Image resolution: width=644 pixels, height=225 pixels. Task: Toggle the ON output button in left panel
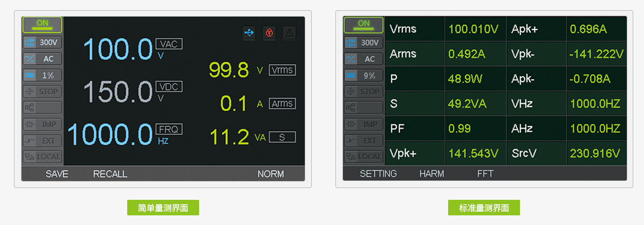[x=42, y=24]
